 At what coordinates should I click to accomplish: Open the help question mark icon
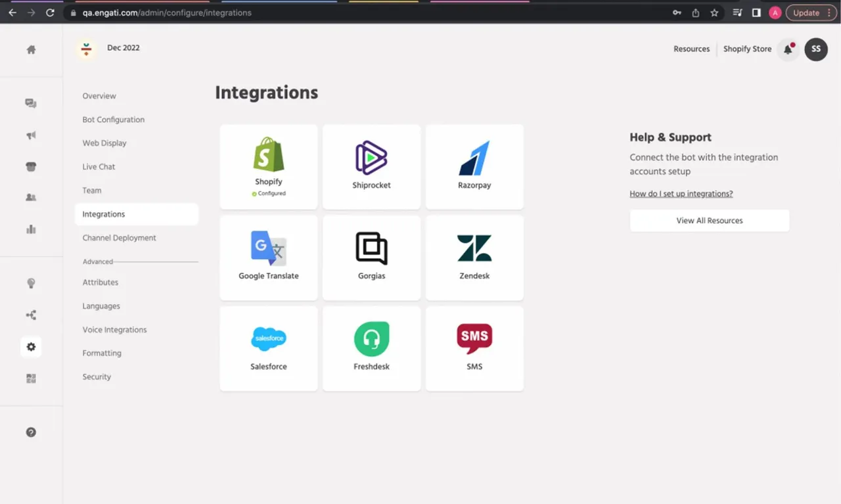(x=30, y=432)
